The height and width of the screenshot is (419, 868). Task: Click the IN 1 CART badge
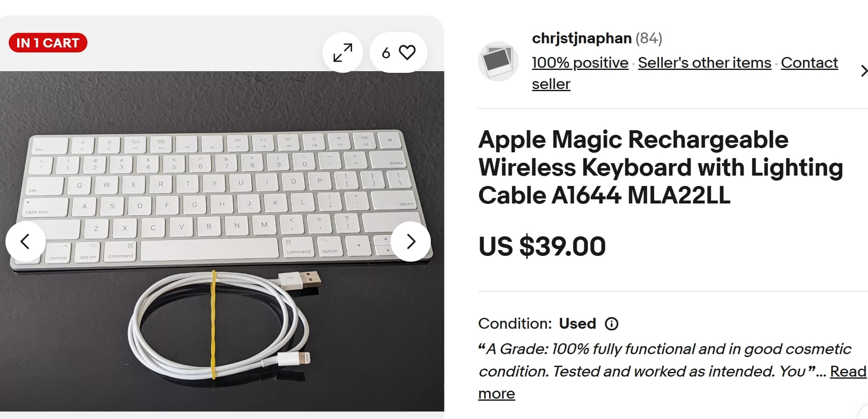tap(48, 43)
